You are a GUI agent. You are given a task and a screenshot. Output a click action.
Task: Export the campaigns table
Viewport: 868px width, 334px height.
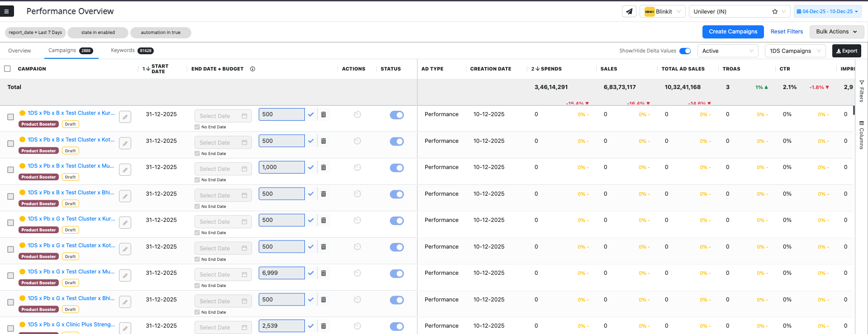tap(846, 51)
